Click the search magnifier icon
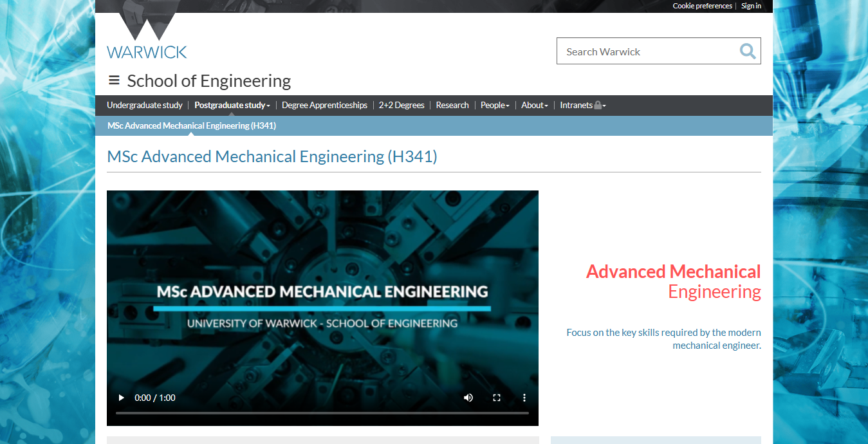868x444 pixels. pos(747,51)
